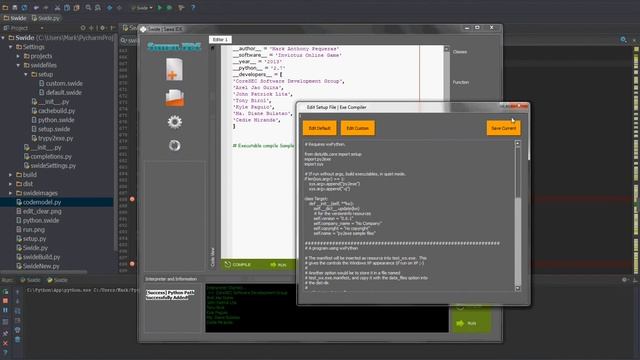
Task: Click the open file icon in Swide sidebar
Action: (175, 98)
